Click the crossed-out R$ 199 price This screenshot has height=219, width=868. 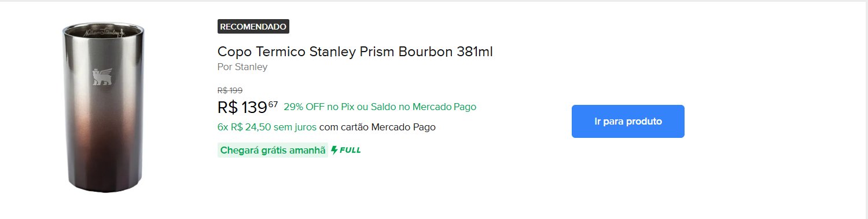tap(230, 90)
